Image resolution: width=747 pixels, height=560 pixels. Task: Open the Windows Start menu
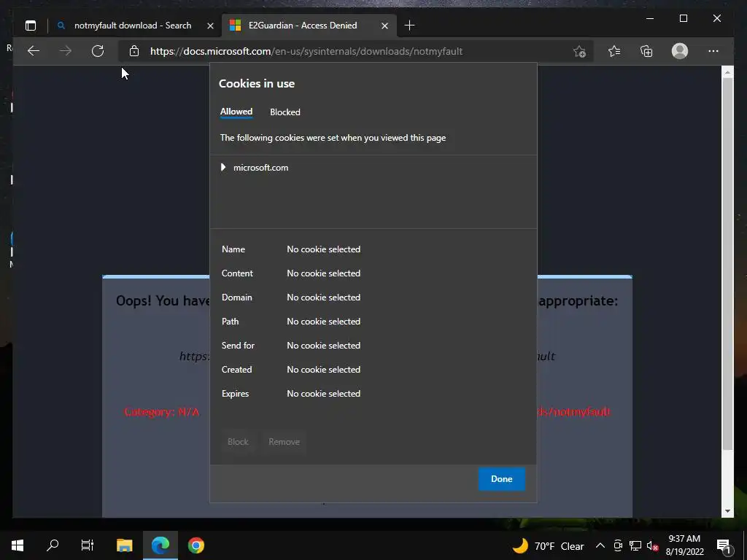tap(18, 545)
